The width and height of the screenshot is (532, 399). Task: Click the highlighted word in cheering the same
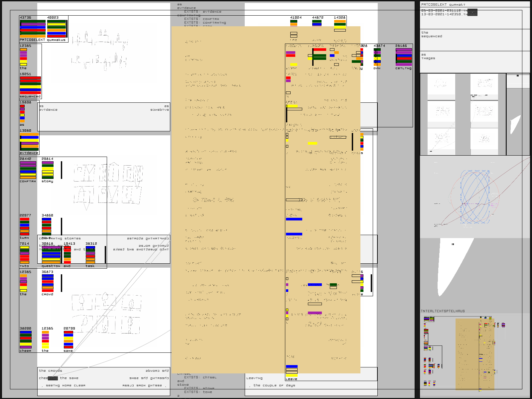tap(53, 378)
